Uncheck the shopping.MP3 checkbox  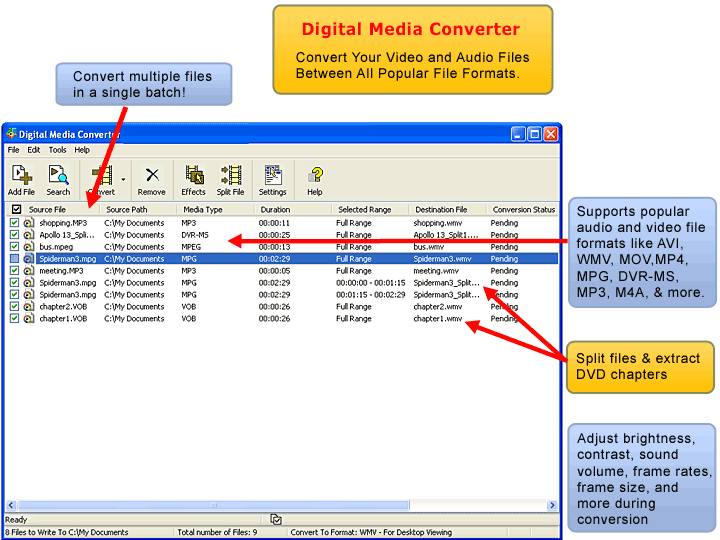[x=14, y=223]
